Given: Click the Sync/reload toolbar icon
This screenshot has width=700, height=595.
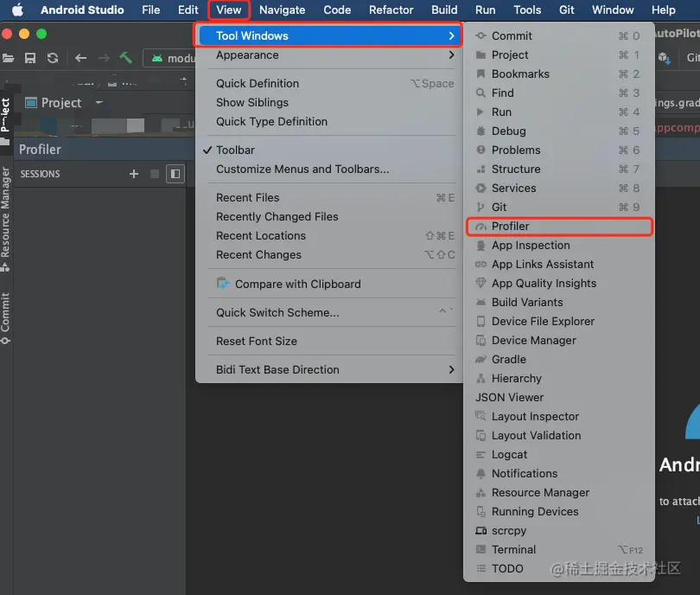Looking at the screenshot, I should click(53, 58).
